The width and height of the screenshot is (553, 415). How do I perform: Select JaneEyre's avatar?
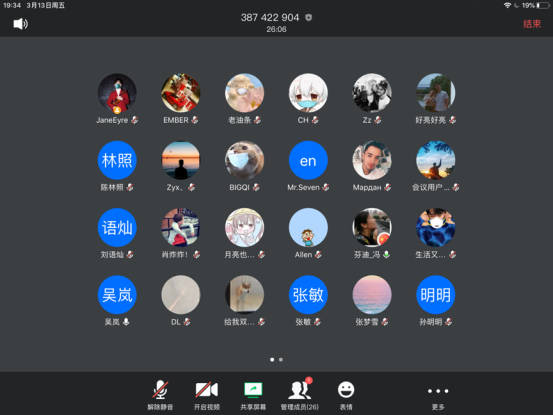tap(117, 93)
